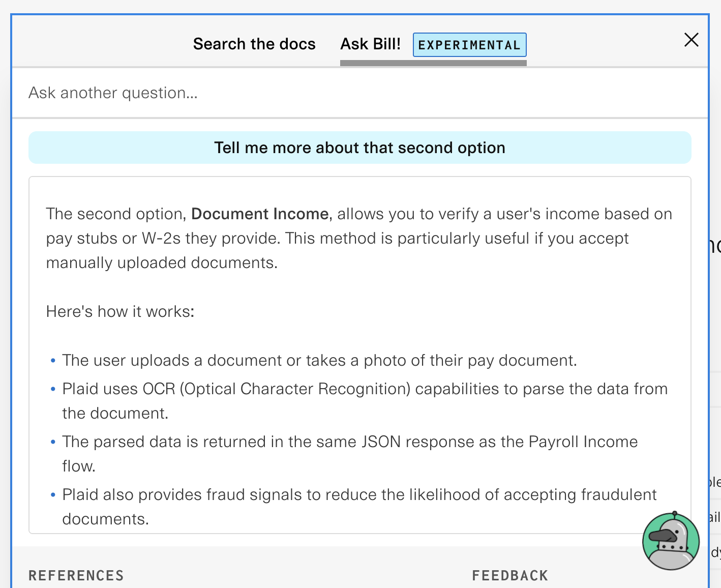Click the bold Document Income text
The height and width of the screenshot is (588, 721).
coord(260,214)
